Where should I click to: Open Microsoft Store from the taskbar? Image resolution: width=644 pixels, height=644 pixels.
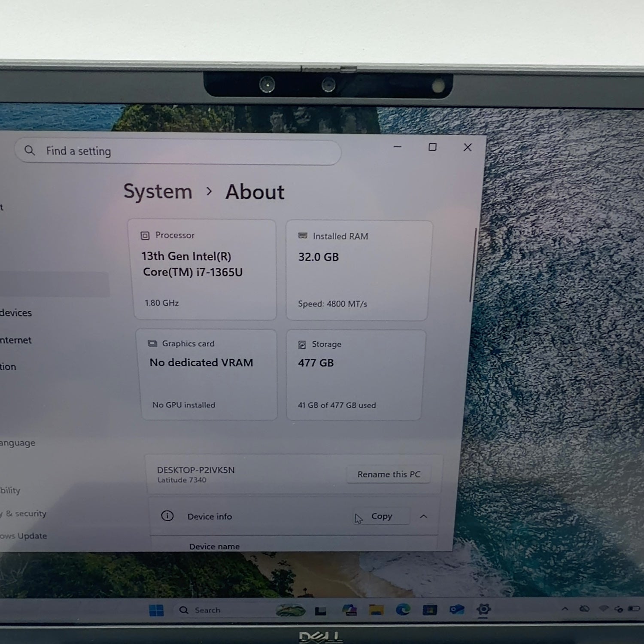click(x=430, y=610)
